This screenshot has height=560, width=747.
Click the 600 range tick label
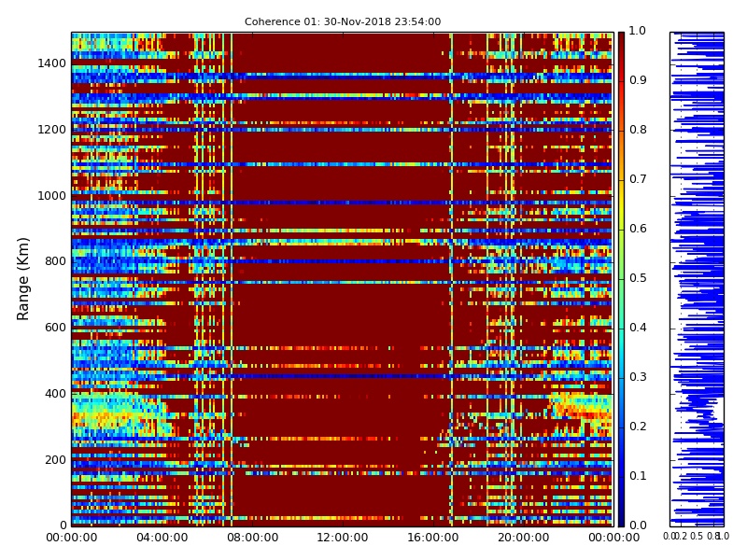click(55, 328)
